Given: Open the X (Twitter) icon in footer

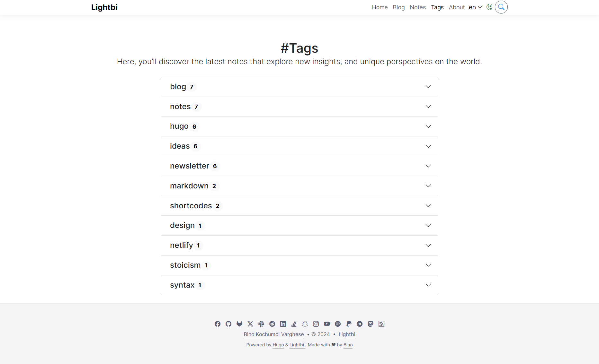Looking at the screenshot, I should [x=250, y=324].
